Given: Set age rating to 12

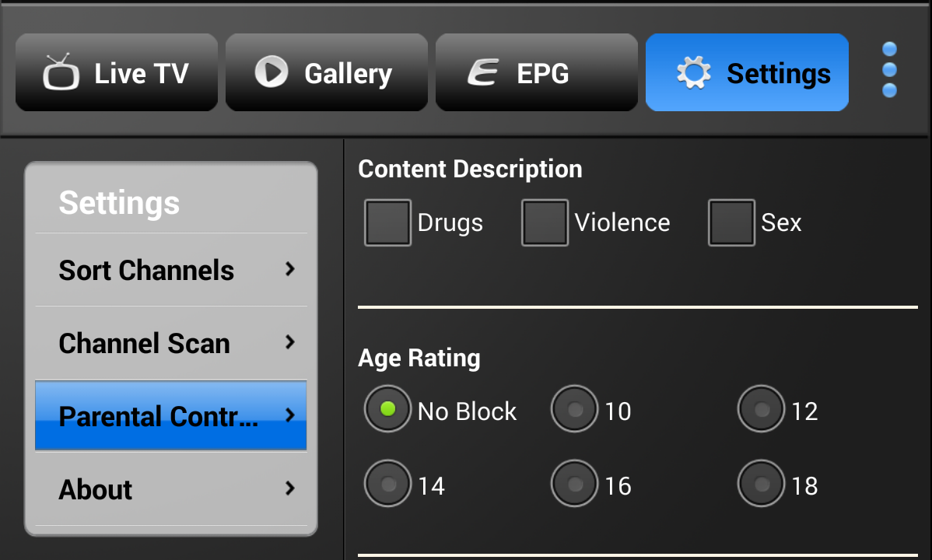Looking at the screenshot, I should (x=761, y=409).
